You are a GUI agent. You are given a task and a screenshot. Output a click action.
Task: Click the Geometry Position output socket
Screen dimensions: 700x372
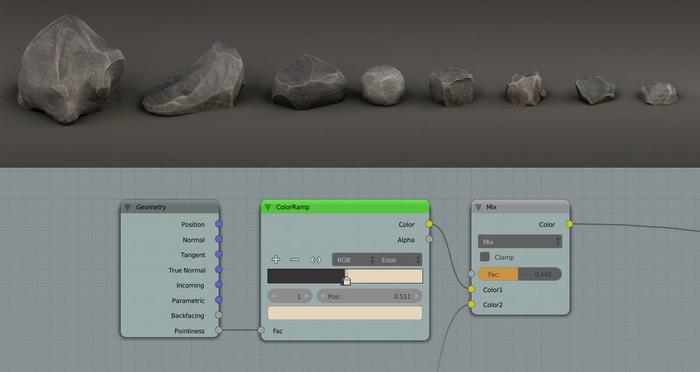[218, 224]
